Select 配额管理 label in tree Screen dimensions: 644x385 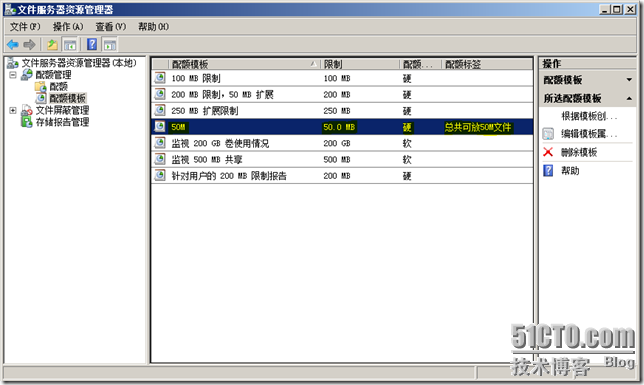(x=53, y=75)
